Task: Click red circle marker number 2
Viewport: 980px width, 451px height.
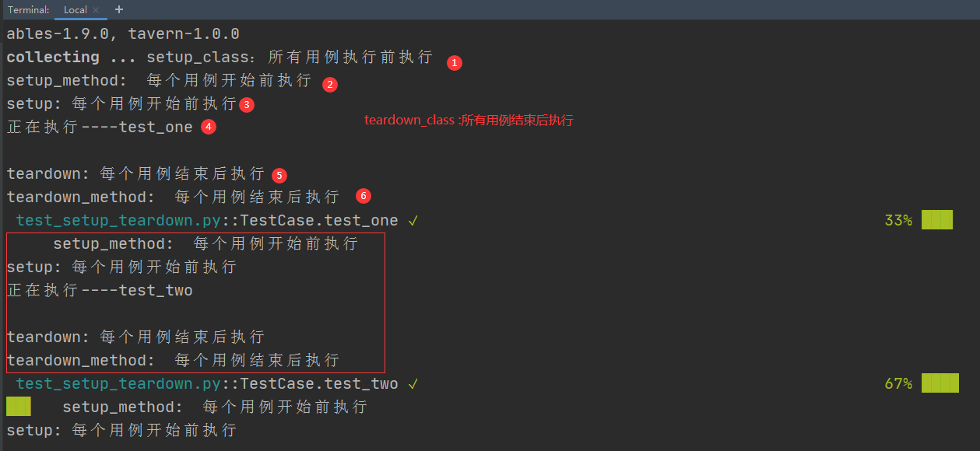Action: 330,85
